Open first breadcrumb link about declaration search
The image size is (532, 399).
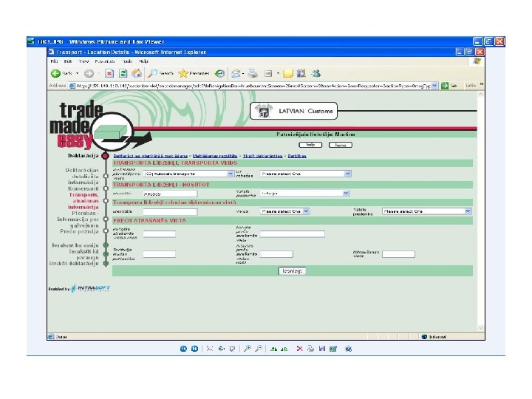150,156
